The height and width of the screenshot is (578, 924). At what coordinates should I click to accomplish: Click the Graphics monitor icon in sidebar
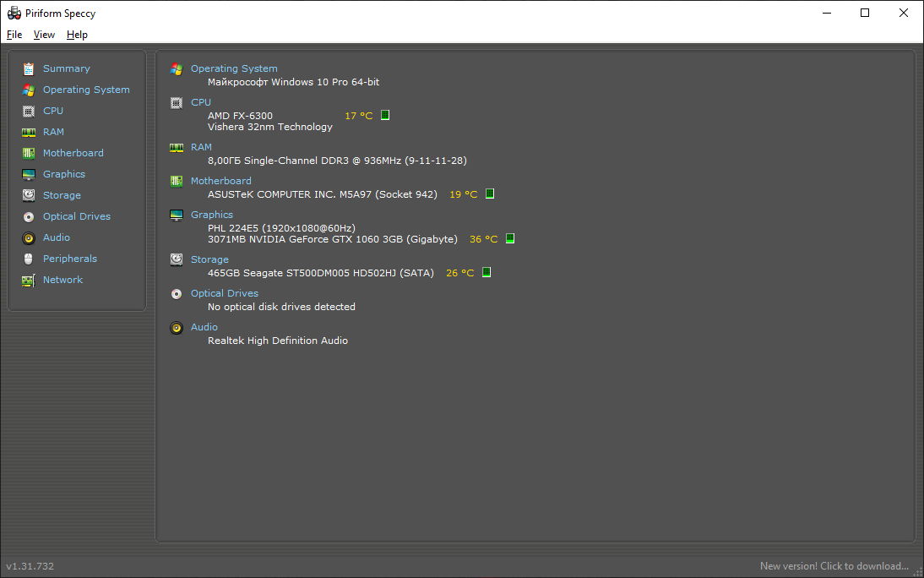[28, 175]
